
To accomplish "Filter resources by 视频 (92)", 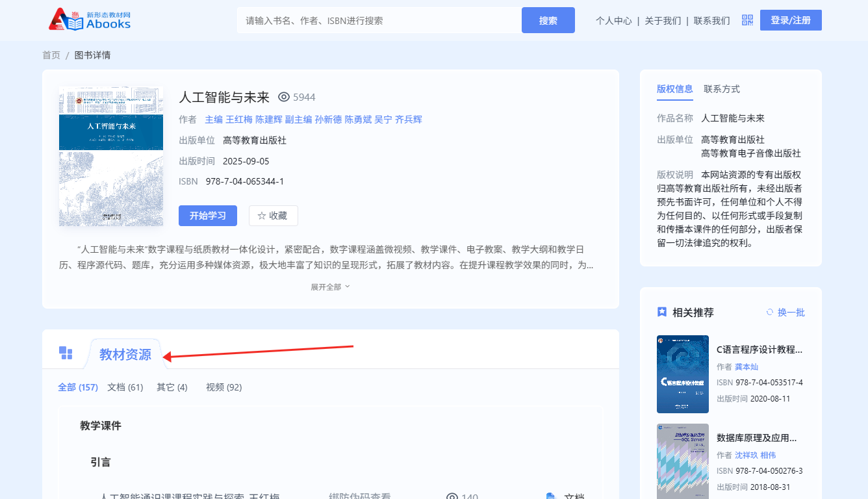I will tap(223, 387).
